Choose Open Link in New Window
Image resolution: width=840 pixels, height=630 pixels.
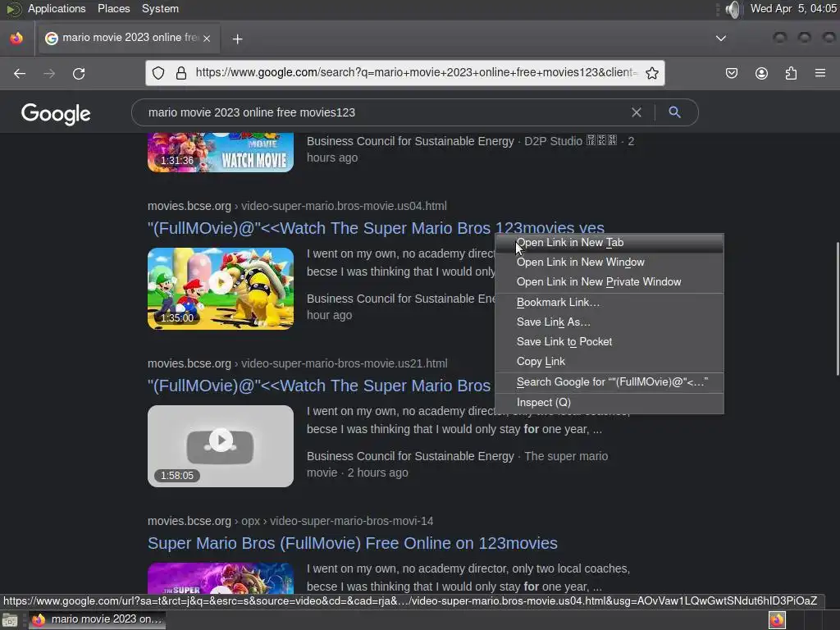tap(609, 262)
